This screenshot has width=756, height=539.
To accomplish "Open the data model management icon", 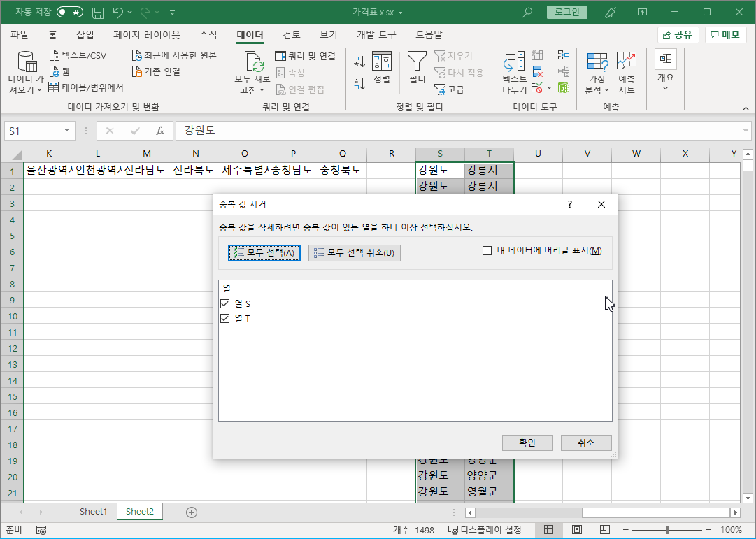I will [x=564, y=87].
